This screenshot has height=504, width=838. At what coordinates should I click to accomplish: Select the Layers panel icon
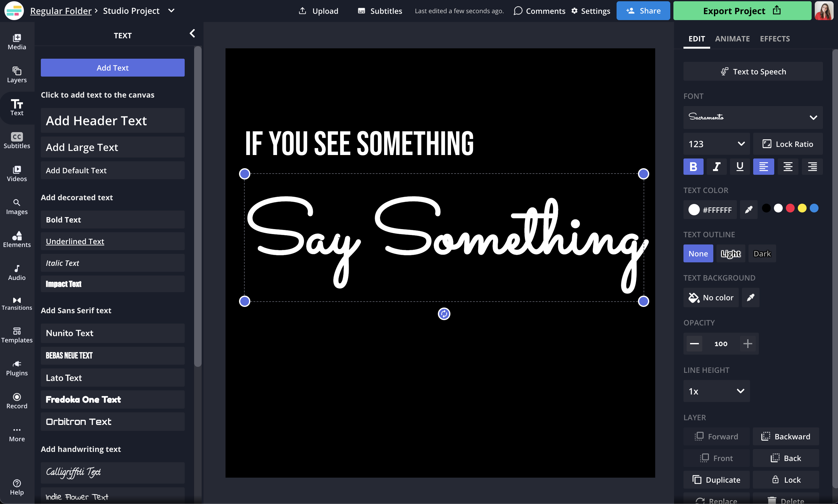point(16,74)
